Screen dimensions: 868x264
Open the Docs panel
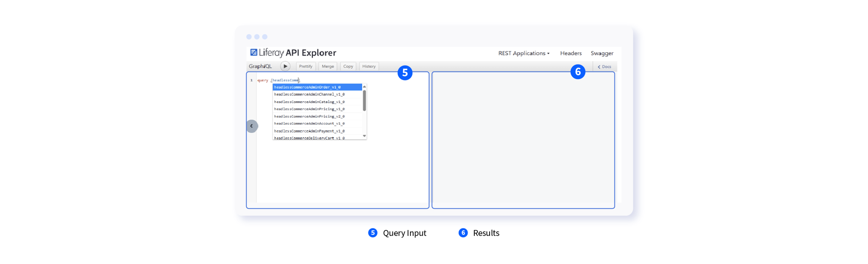tap(604, 67)
